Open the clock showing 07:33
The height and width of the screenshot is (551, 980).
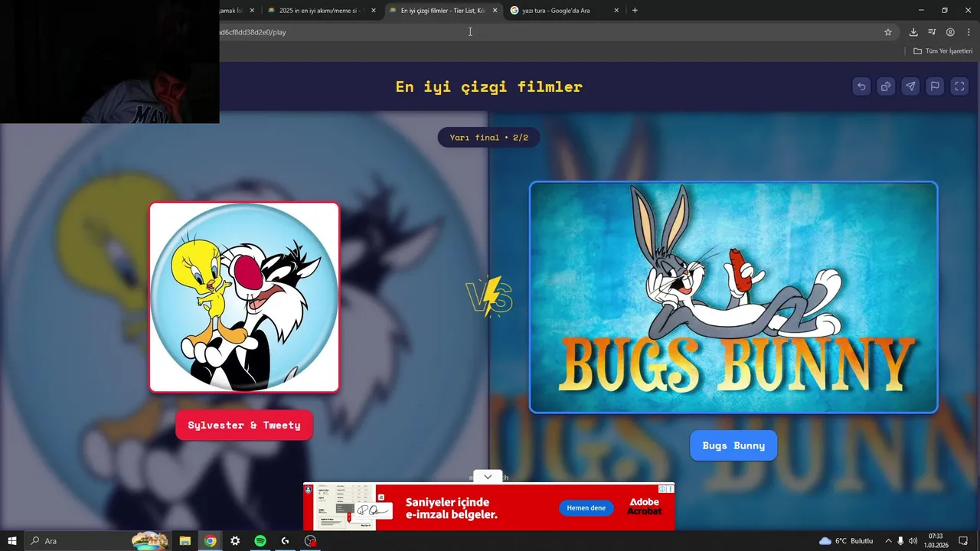936,541
